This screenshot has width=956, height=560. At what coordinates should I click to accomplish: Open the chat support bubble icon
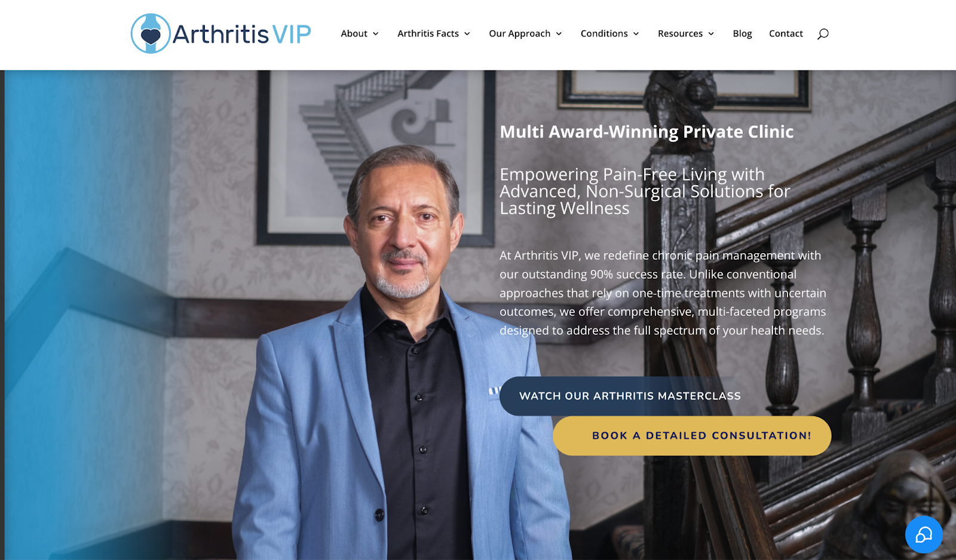[x=924, y=534]
